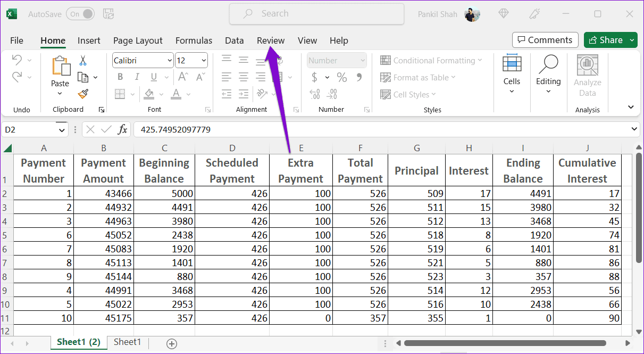Toggle Underline formatting
644x354 pixels.
click(x=153, y=77)
